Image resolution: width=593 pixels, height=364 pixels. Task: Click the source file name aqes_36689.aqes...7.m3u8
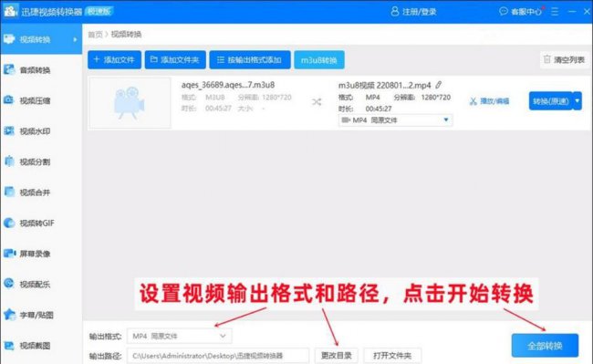click(228, 85)
